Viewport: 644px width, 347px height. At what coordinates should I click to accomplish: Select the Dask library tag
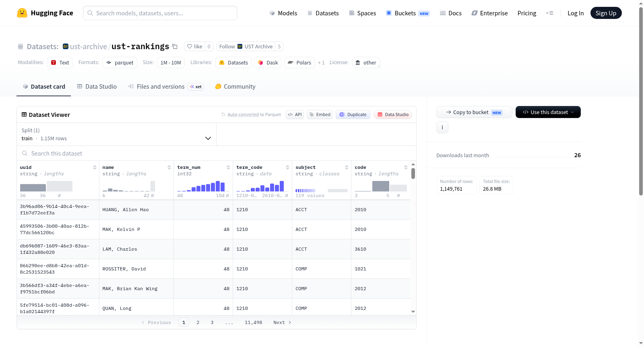point(268,62)
